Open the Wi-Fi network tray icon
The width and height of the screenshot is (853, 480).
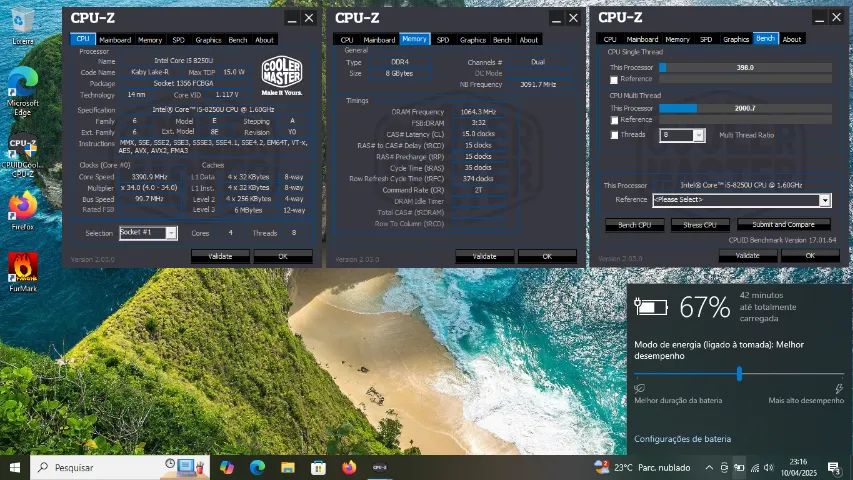[x=755, y=467]
